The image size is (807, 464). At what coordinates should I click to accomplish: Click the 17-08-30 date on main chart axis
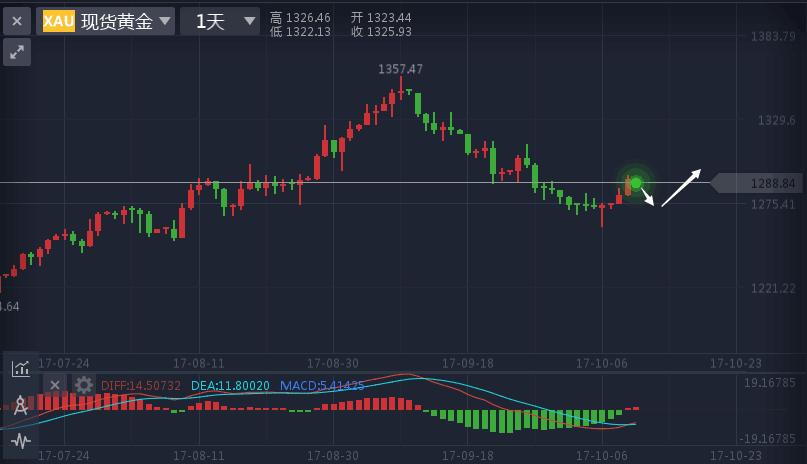333,364
